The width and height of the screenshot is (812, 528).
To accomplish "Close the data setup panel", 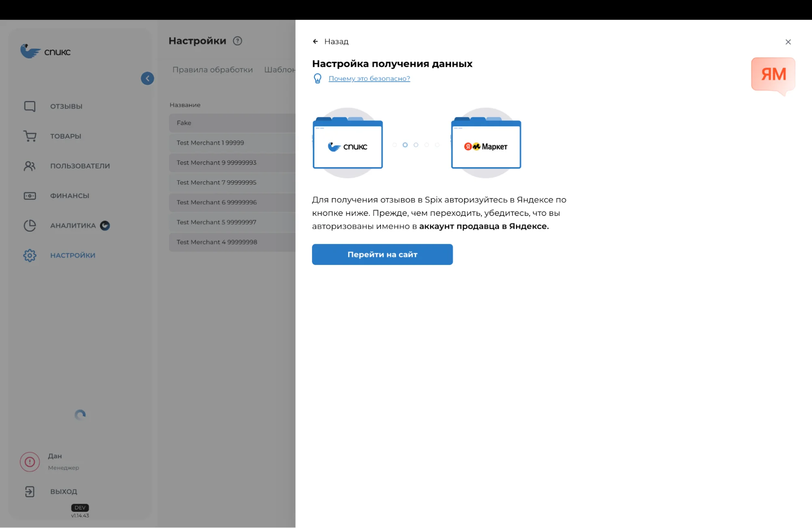I will (788, 42).
